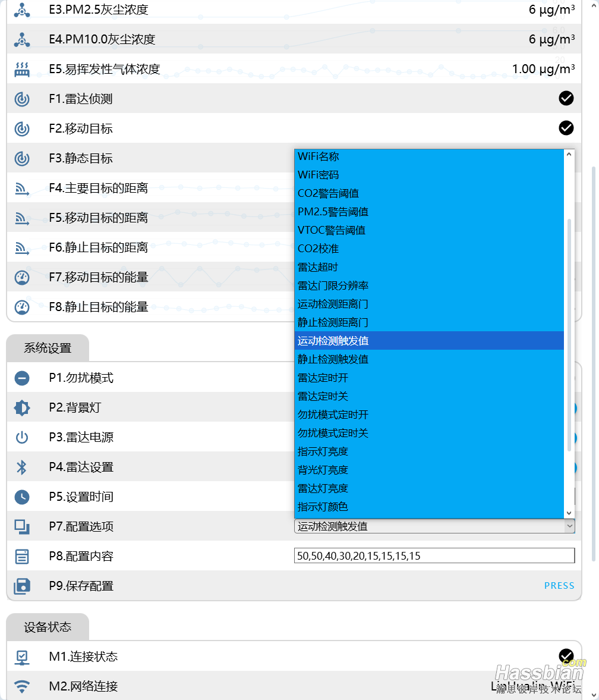Viewport: 599px width, 700px height.
Task: Pick 静止检测距离门 from the list
Action: [429, 322]
